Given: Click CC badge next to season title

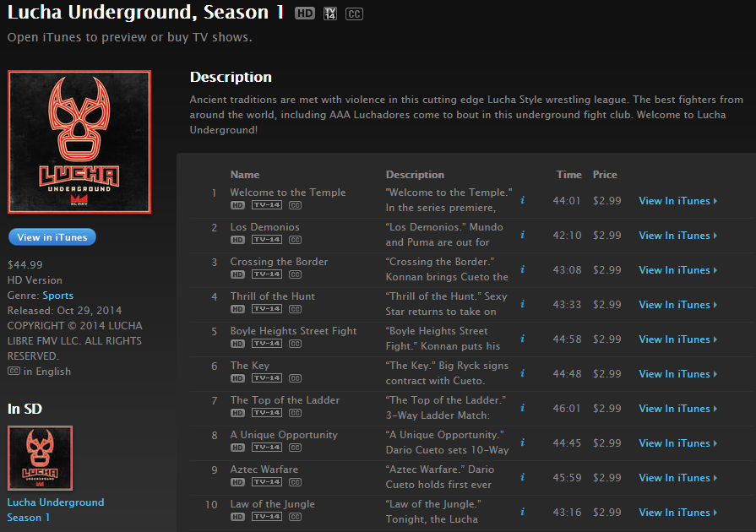Looking at the screenshot, I should point(354,14).
